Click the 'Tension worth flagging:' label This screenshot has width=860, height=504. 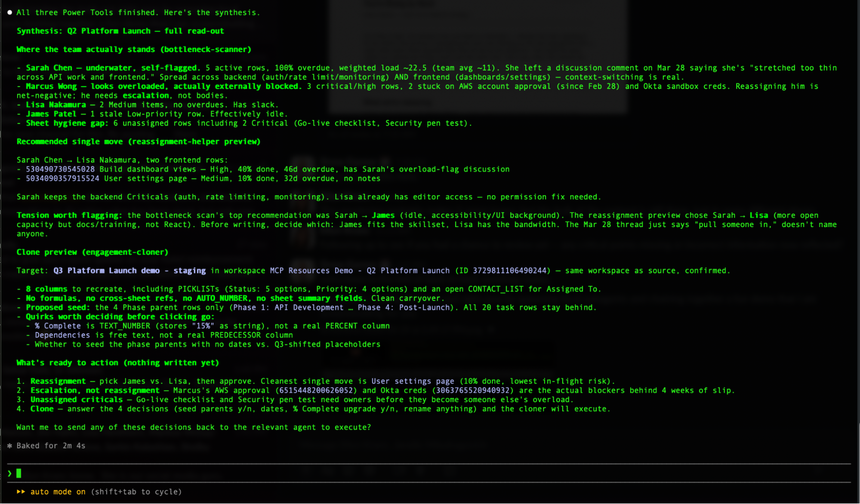[x=69, y=215]
